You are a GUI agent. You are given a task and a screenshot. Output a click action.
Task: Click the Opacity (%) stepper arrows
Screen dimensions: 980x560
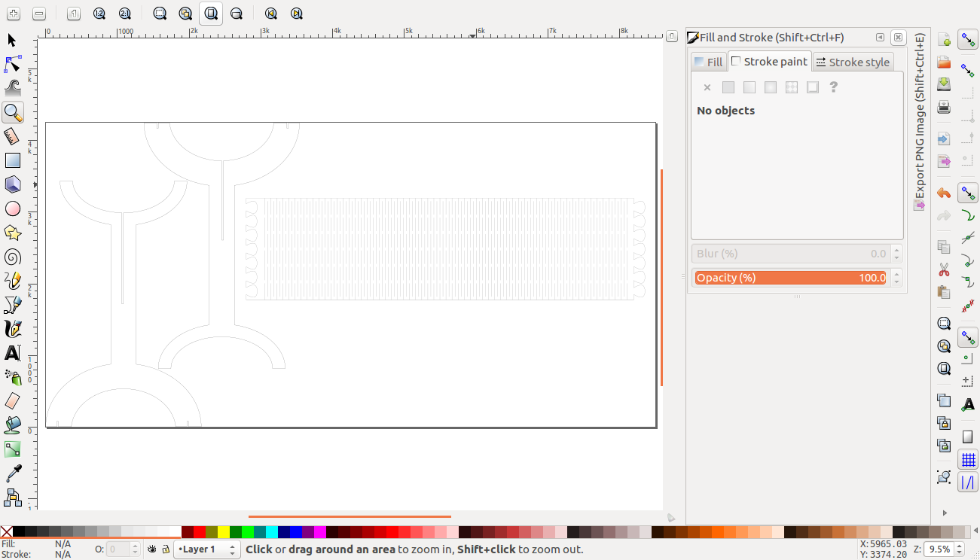pyautogui.click(x=896, y=278)
